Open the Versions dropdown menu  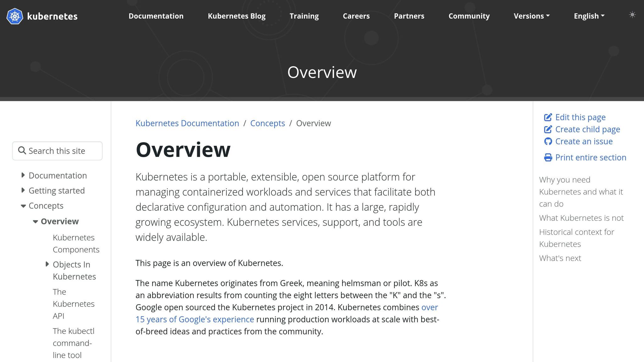531,16
